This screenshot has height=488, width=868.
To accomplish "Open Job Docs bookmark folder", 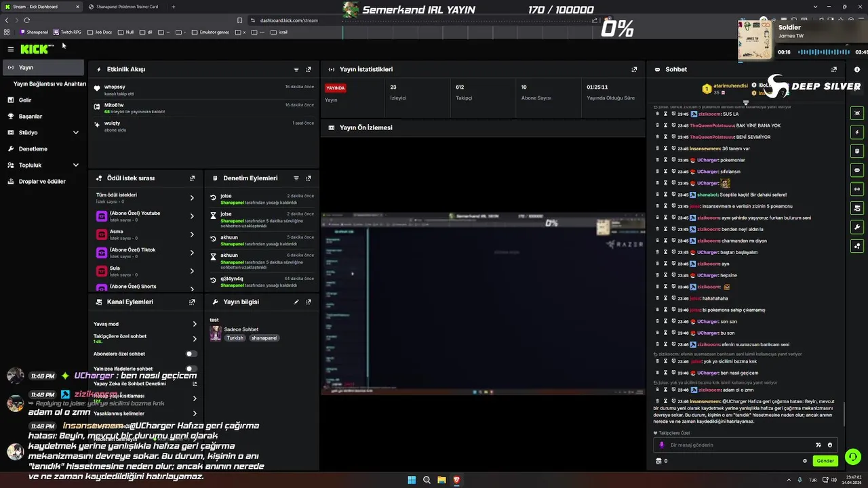I will point(99,32).
